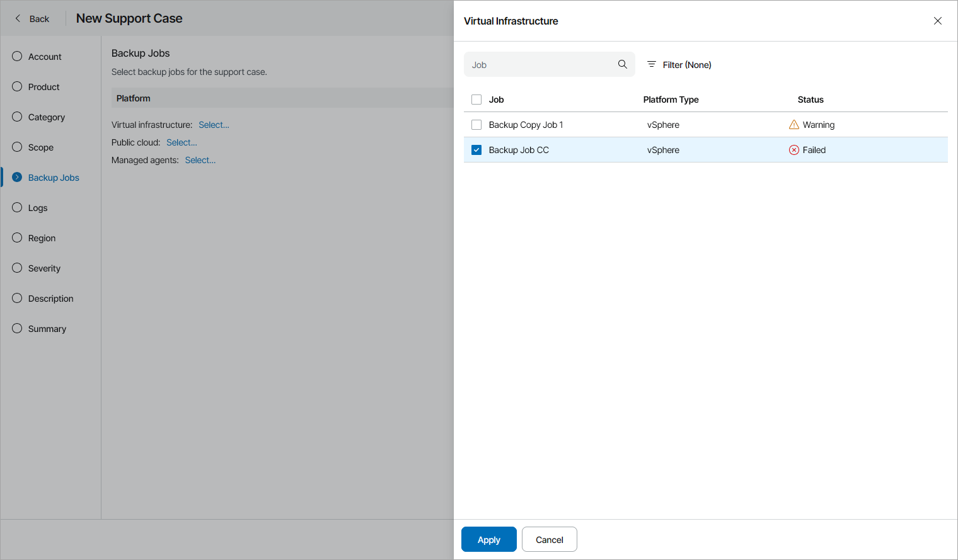The image size is (958, 560).
Task: Click the search magnifier icon in Job field
Action: click(622, 64)
